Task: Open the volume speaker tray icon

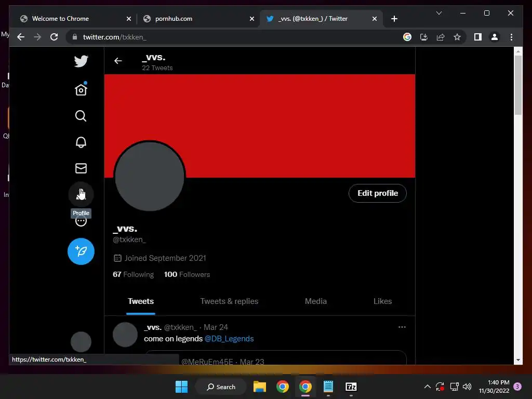Action: pos(467,387)
